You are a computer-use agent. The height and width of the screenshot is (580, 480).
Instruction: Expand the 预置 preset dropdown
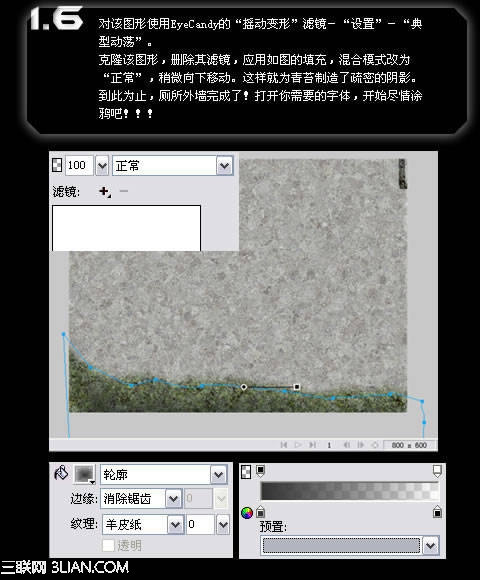[430, 546]
